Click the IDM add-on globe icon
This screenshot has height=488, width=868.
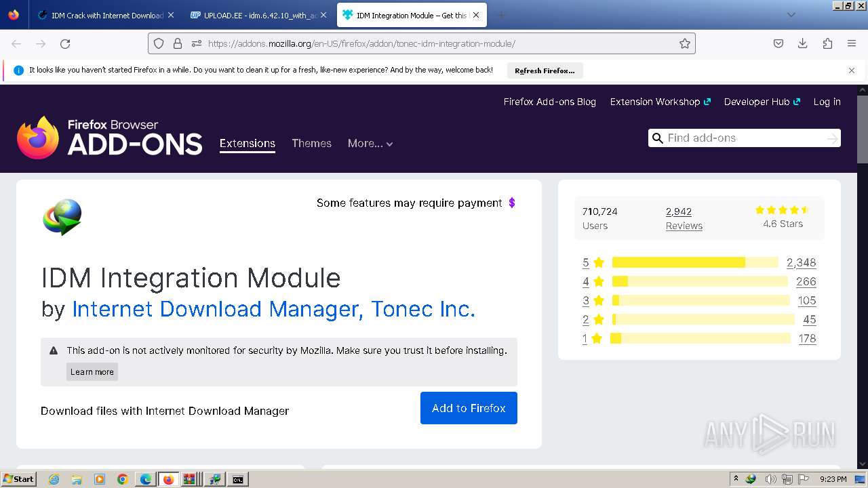pos(62,217)
